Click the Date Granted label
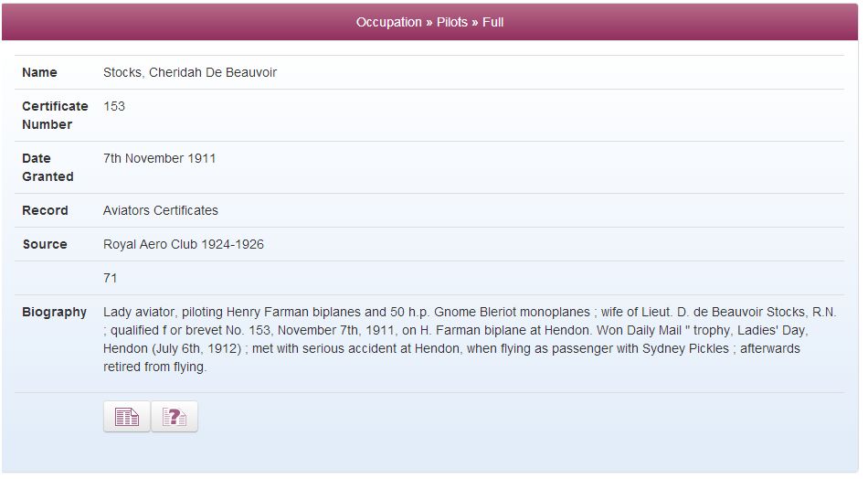The image size is (868, 479). pyautogui.click(x=48, y=167)
